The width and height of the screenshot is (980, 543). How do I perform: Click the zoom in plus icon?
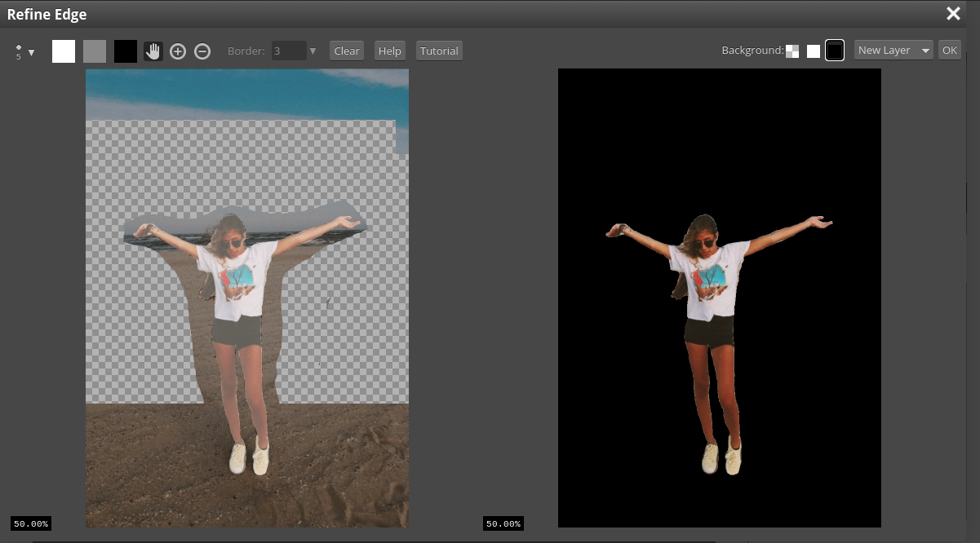coord(178,51)
